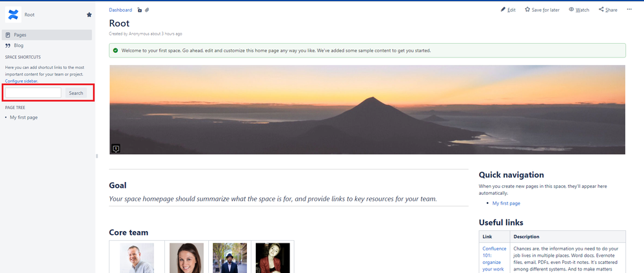Click the Configure sidebar link
This screenshot has height=273, width=644.
click(21, 81)
